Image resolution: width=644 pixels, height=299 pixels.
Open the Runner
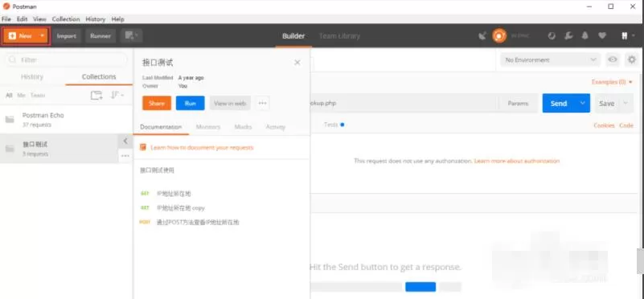100,36
